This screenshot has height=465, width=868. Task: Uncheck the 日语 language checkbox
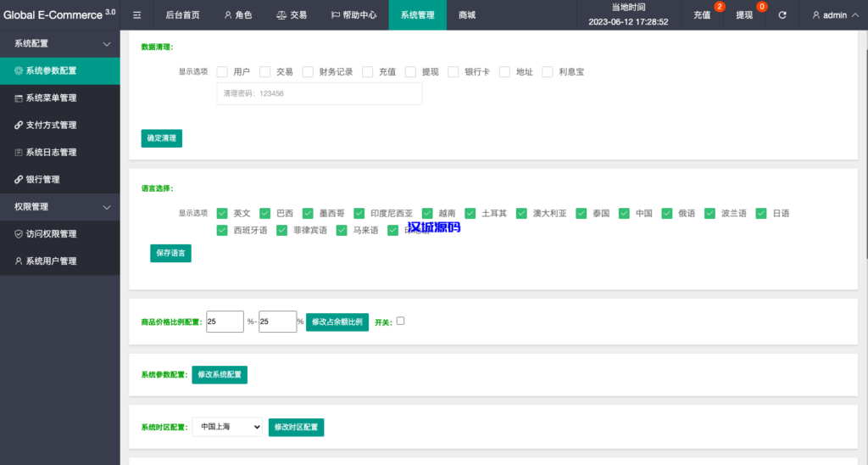click(761, 213)
